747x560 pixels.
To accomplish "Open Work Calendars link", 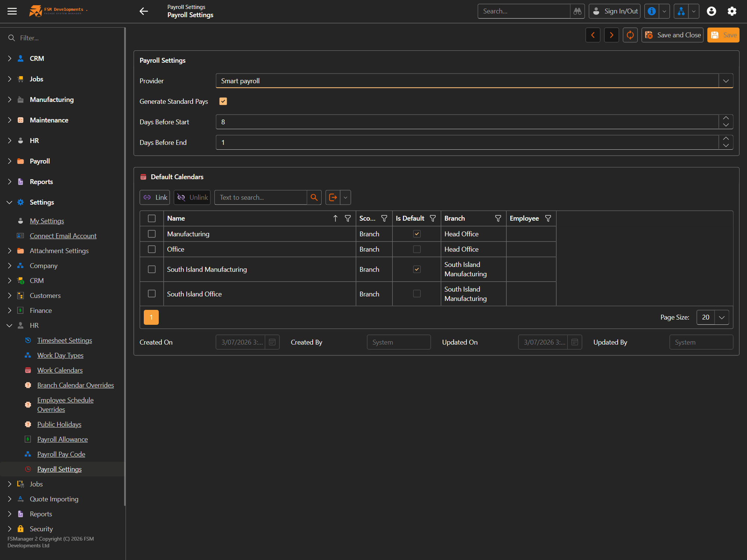I will tap(60, 370).
